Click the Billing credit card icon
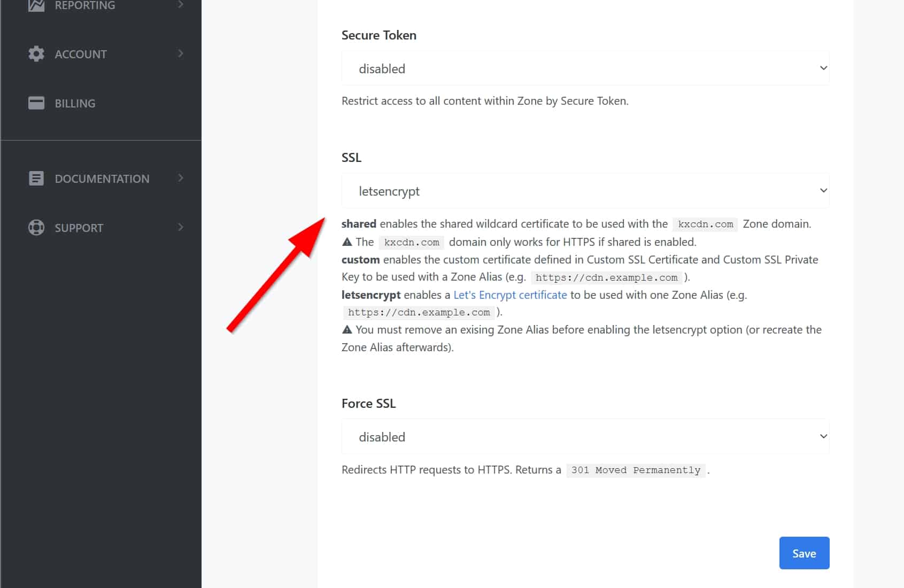The image size is (904, 588). point(36,103)
